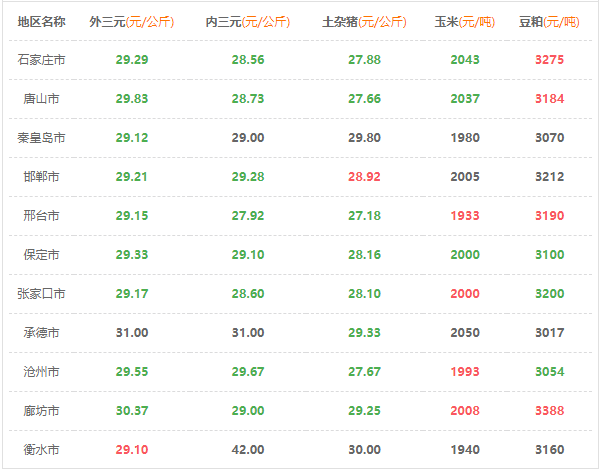Click 邯郸市 外三元 value 29.21
Screen dimensions: 603x471
click(x=132, y=177)
